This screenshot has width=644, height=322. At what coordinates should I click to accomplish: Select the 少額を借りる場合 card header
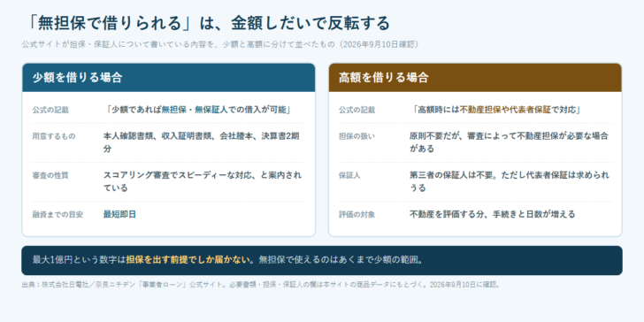[x=169, y=78]
